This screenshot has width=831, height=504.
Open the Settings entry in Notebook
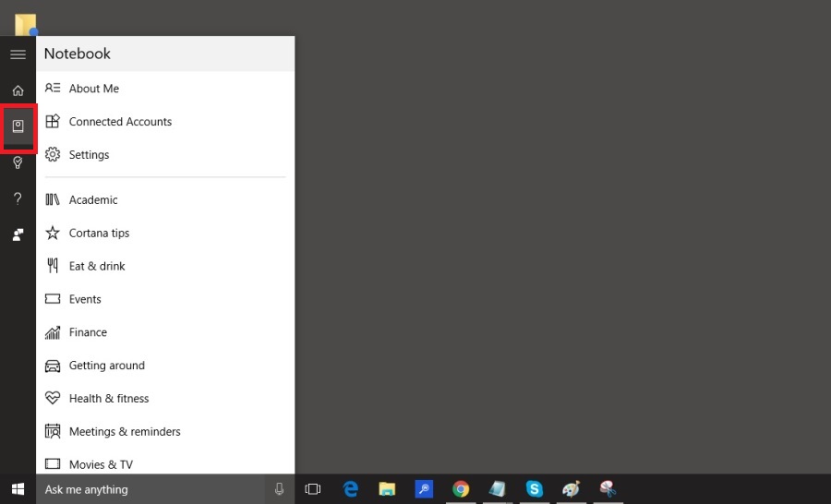(165, 155)
